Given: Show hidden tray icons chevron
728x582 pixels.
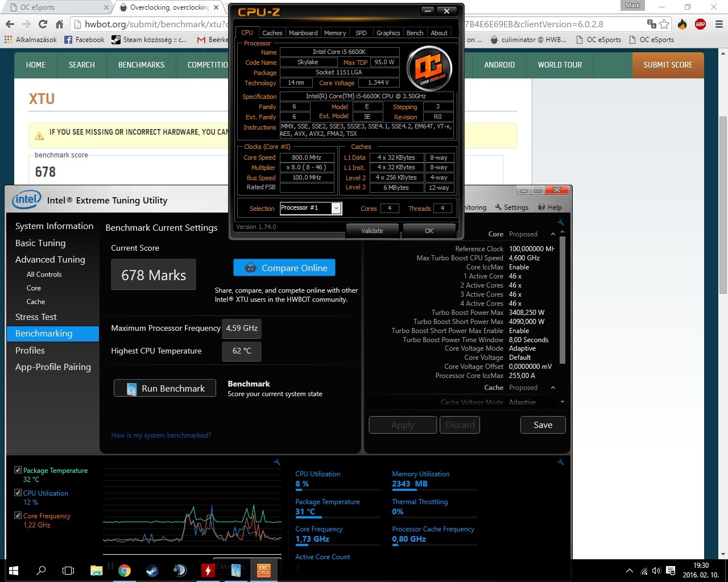Looking at the screenshot, I should [x=630, y=571].
